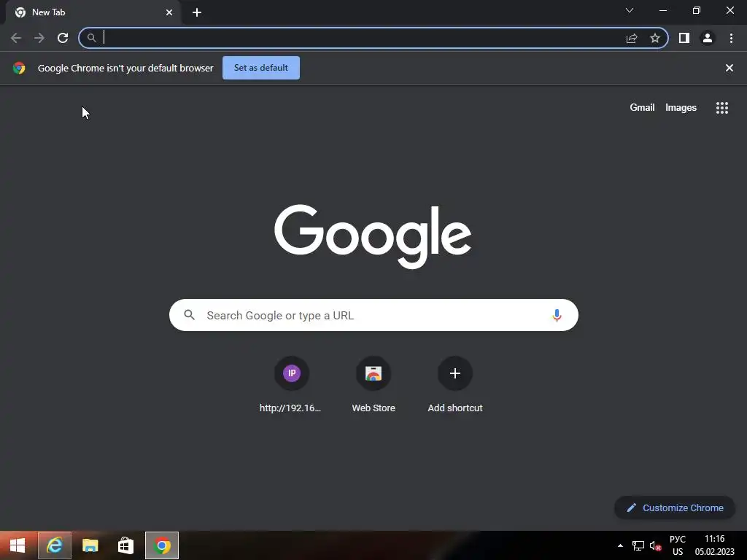Dismiss the default browser infobar
Viewport: 747px width, 560px height.
point(729,68)
